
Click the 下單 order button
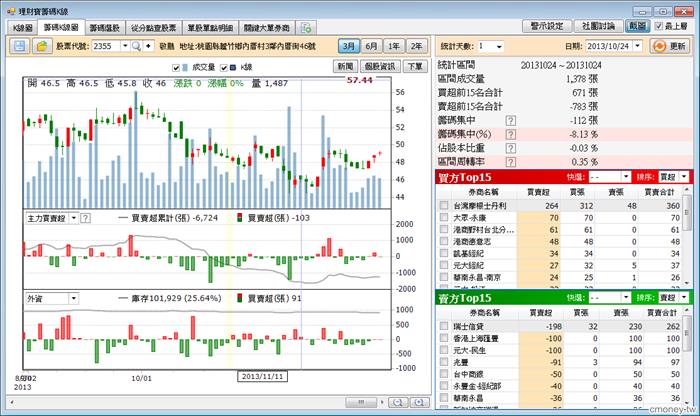(x=415, y=67)
